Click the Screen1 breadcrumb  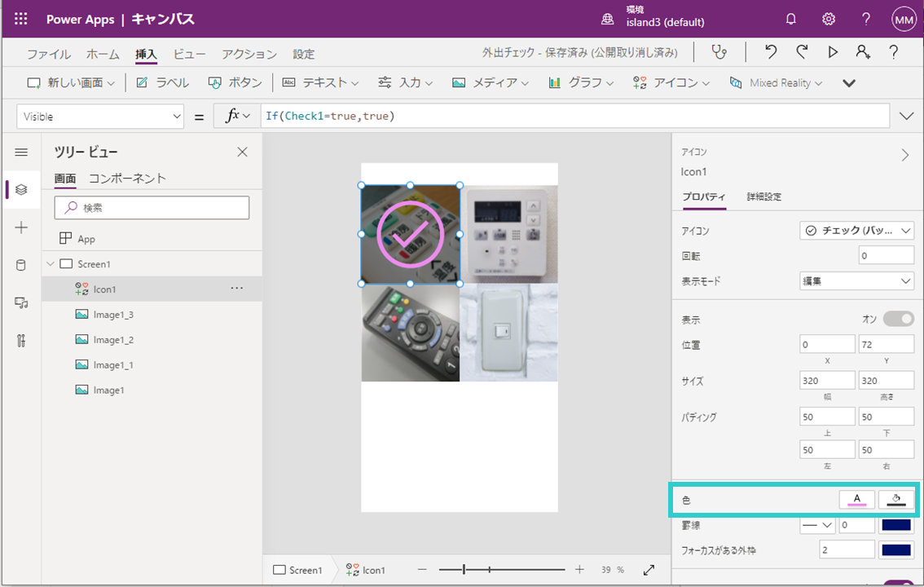pyautogui.click(x=298, y=570)
